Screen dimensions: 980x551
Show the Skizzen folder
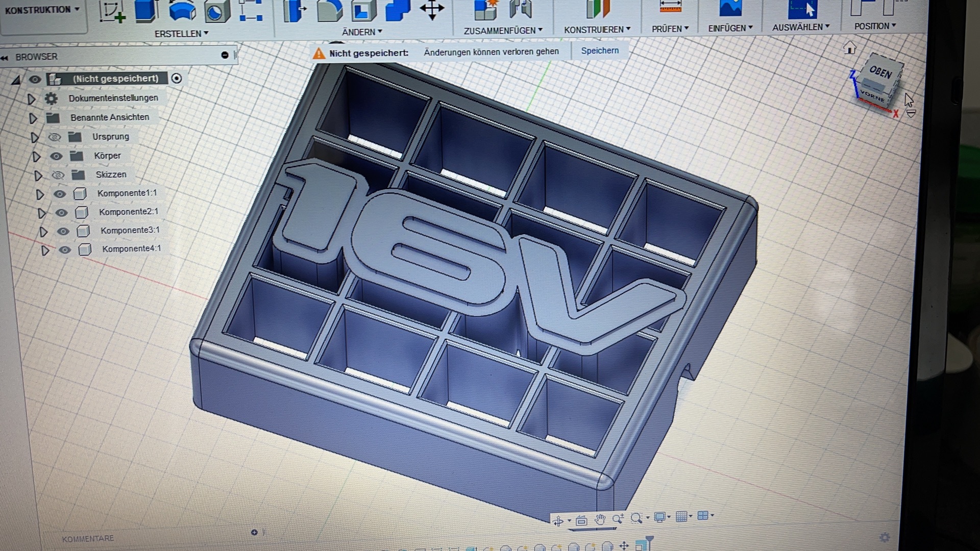(x=58, y=175)
